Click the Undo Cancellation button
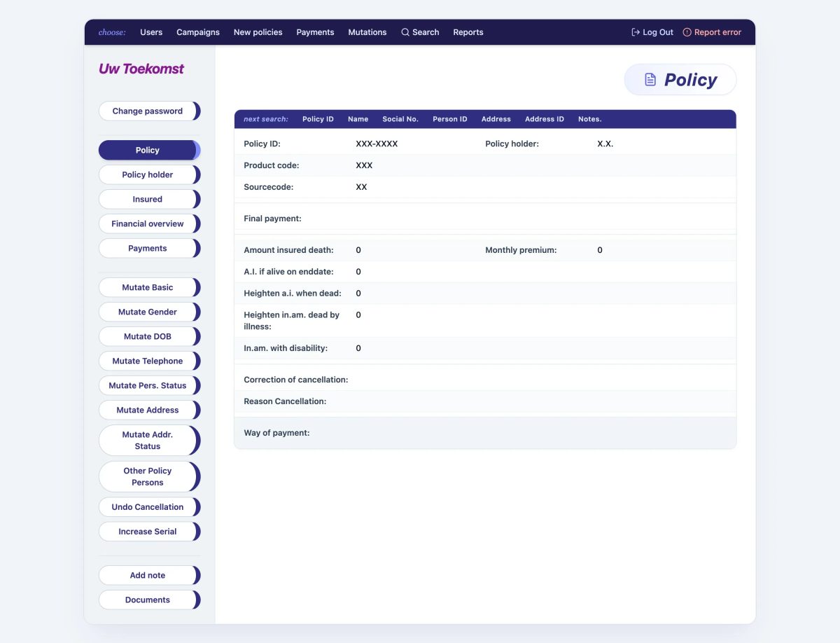The height and width of the screenshot is (643, 840). 149,506
